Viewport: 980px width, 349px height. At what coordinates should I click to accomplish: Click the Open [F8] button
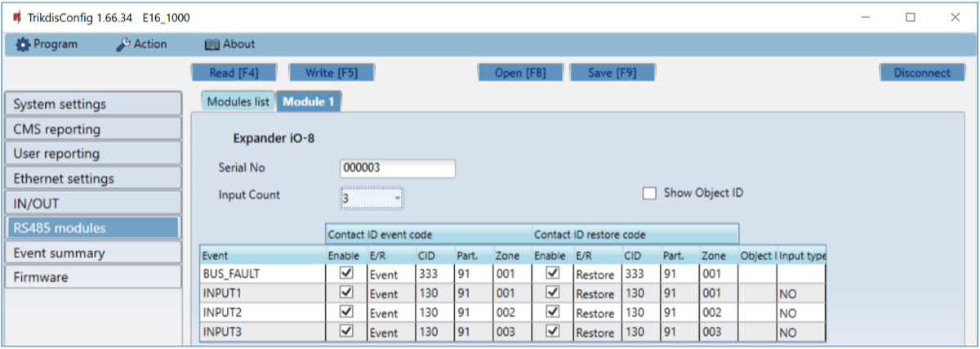click(520, 73)
